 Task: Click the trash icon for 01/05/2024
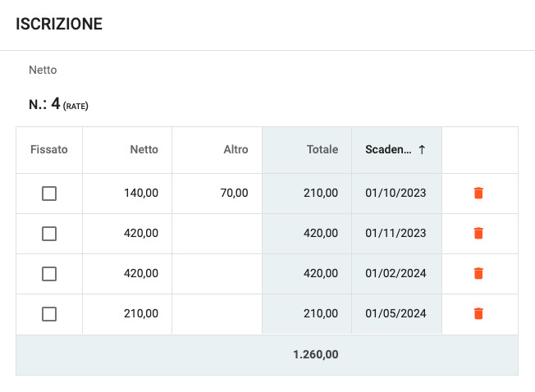point(478,313)
